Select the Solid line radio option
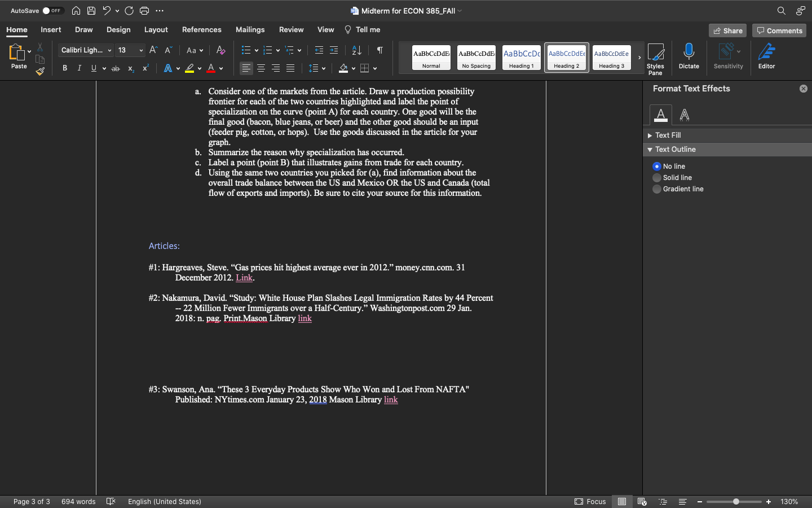This screenshot has width=812, height=508. pos(657,178)
